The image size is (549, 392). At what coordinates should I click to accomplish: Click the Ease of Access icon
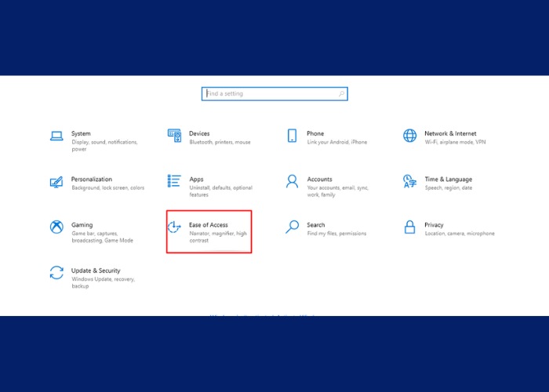pyautogui.click(x=174, y=227)
